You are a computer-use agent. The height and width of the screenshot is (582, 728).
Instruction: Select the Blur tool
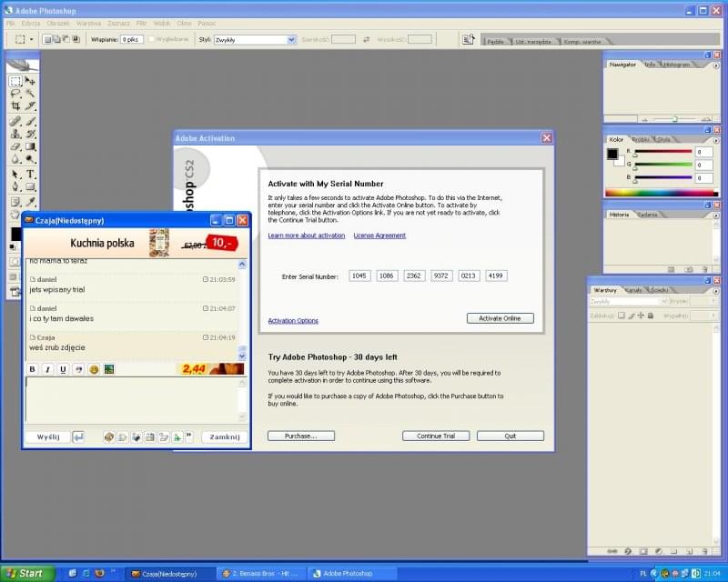click(x=15, y=159)
